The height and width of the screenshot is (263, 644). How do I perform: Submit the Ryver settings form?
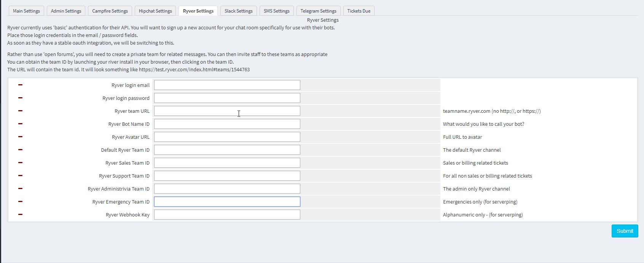coord(625,231)
